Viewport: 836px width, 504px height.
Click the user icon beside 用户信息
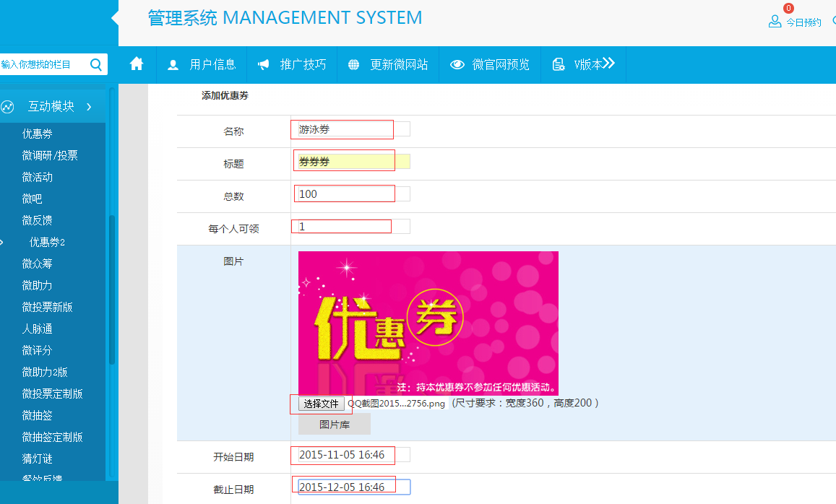click(x=173, y=65)
